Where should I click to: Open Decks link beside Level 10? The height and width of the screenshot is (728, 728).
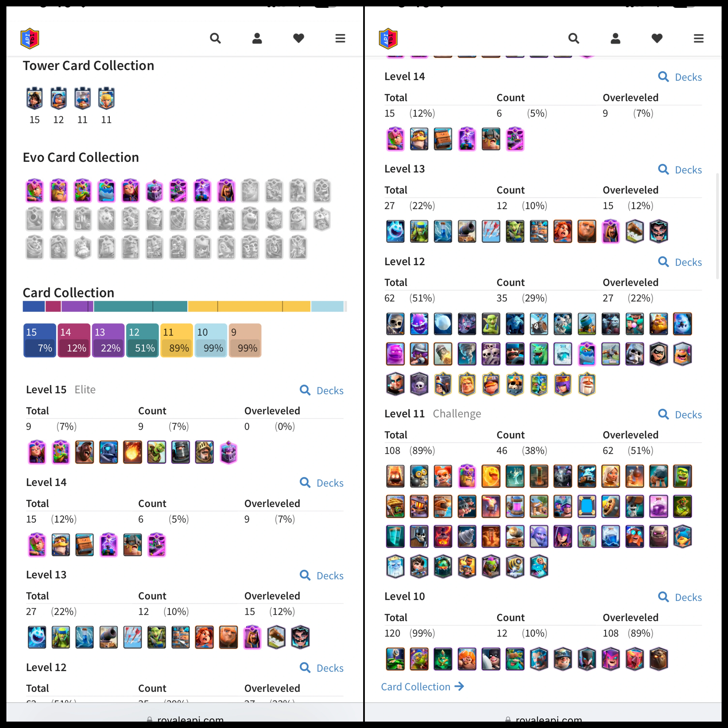coord(680,597)
